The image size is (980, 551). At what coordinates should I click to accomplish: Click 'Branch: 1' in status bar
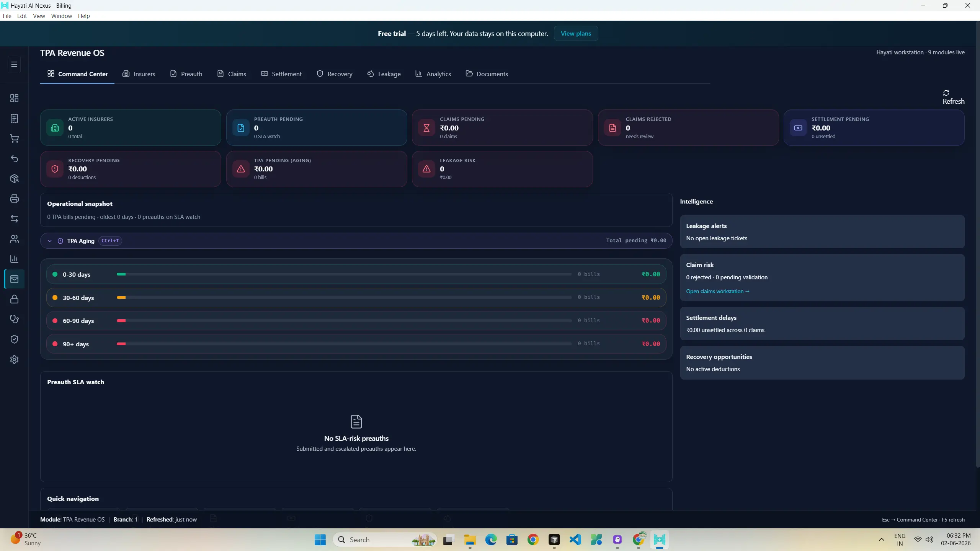[125, 519]
